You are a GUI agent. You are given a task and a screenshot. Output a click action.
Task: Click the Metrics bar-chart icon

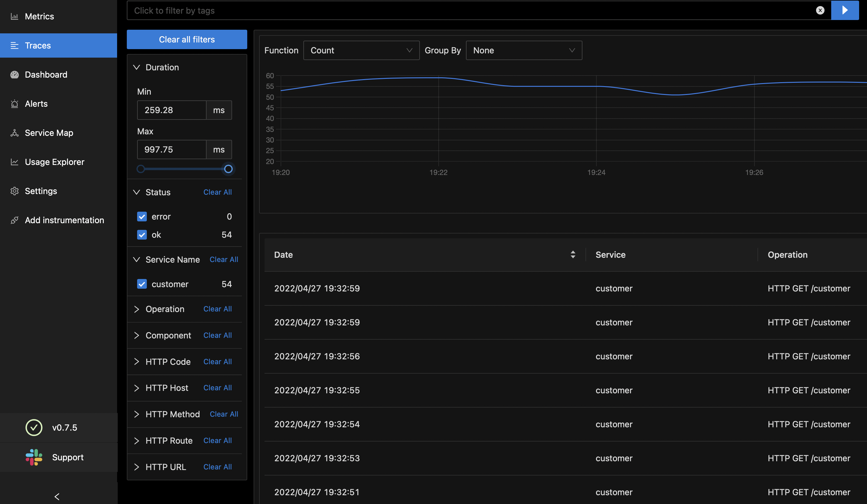(x=15, y=16)
